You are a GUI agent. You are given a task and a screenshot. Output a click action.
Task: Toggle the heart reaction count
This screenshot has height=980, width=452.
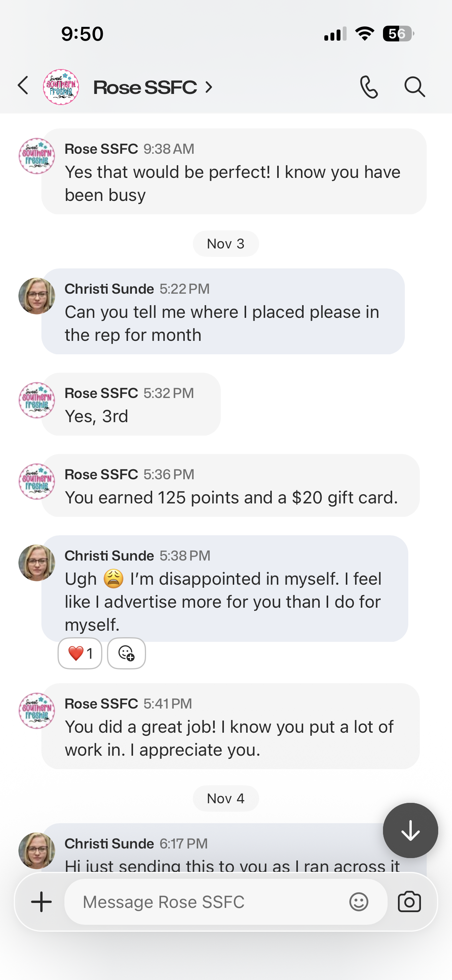click(80, 653)
